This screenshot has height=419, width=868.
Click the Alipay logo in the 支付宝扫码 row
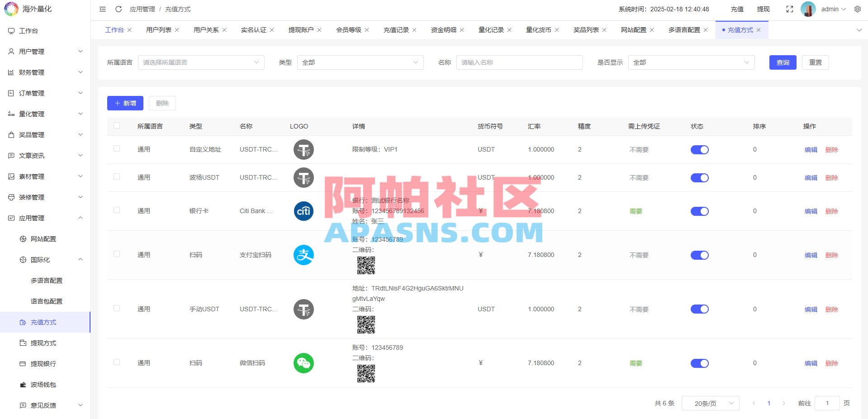point(303,255)
